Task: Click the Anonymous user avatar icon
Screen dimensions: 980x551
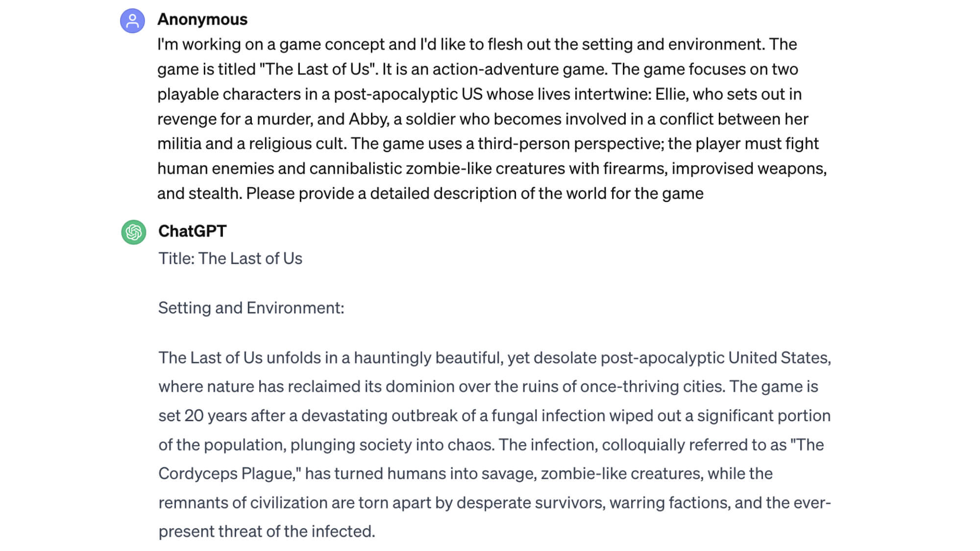Action: pyautogui.click(x=132, y=21)
